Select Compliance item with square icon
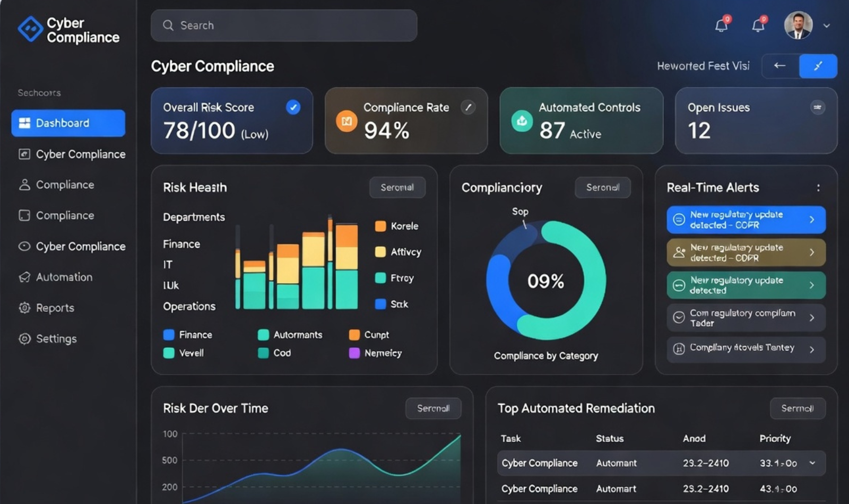 pyautogui.click(x=57, y=215)
